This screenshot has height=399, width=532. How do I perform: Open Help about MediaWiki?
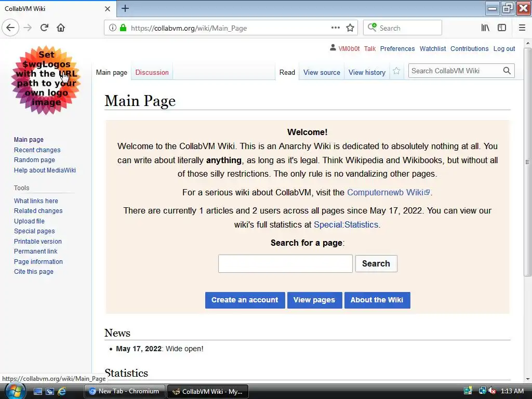45,170
